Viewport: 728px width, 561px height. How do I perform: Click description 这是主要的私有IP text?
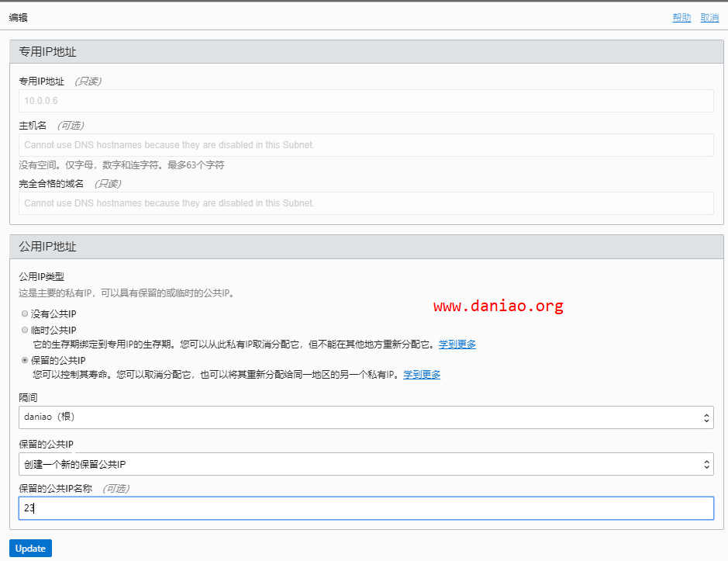(128, 293)
